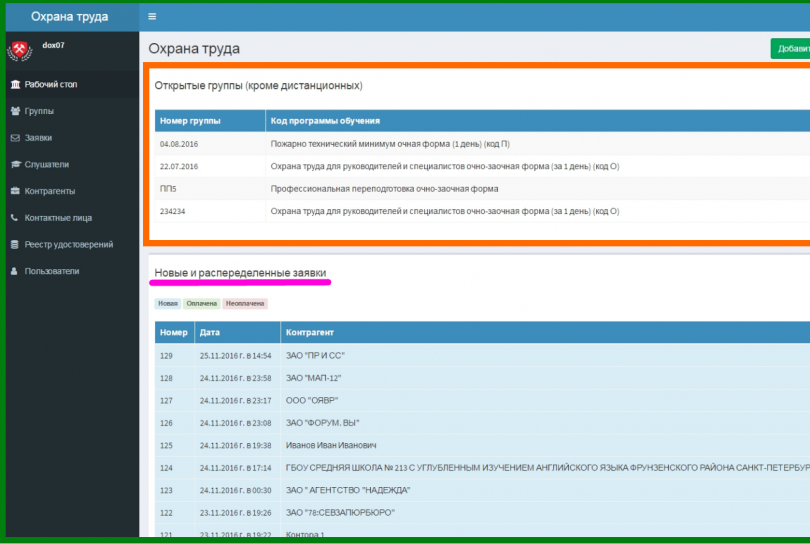Click the database icon beside Реестр удостоверений
The image size is (810, 544).
pos(14,244)
